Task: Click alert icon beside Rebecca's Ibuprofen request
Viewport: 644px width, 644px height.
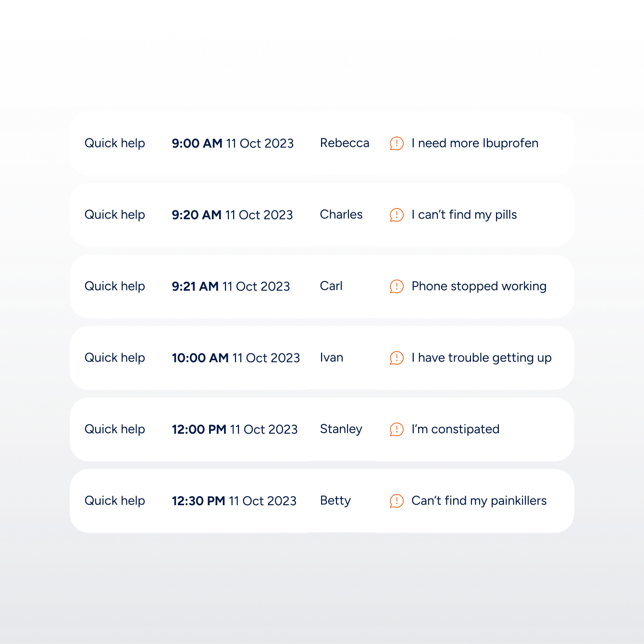Action: click(396, 143)
